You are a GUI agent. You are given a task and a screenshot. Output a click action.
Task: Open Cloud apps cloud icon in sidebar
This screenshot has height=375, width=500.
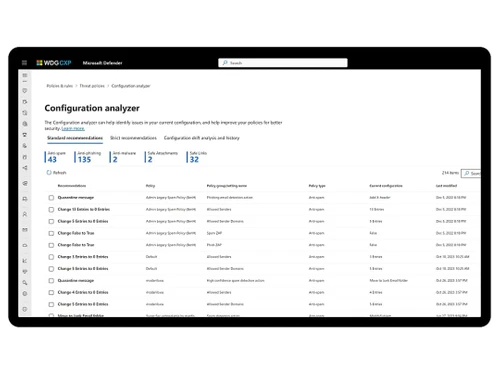click(25, 245)
